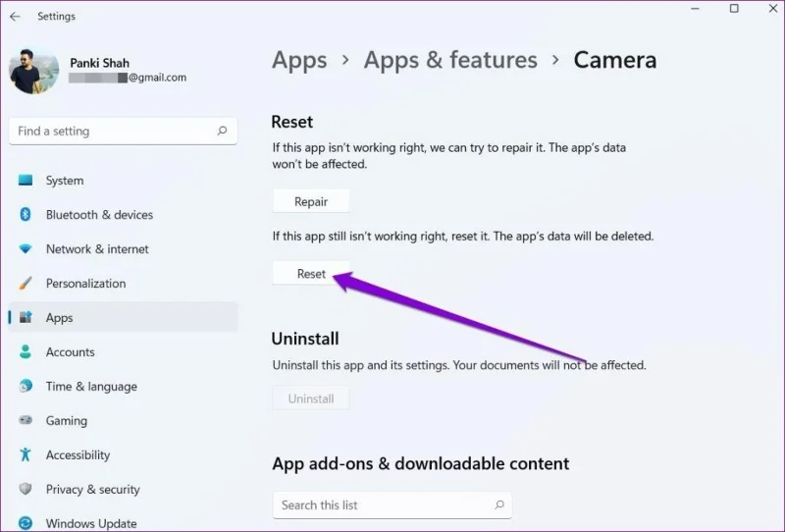Image resolution: width=785 pixels, height=532 pixels.
Task: Click the Network wifi icon
Action: 26,249
